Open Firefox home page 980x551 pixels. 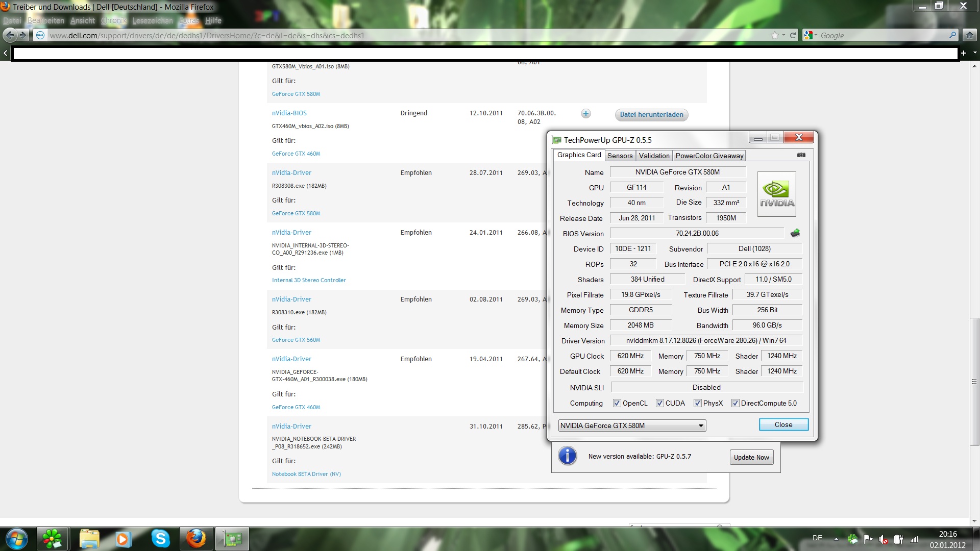pyautogui.click(x=969, y=35)
